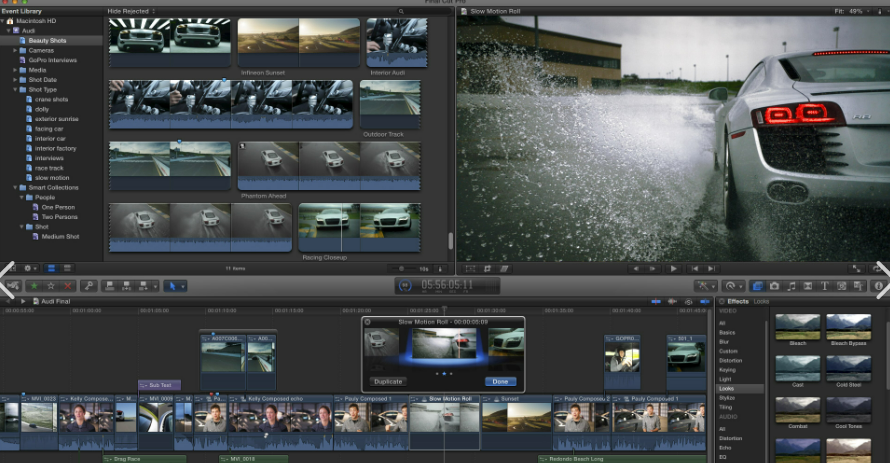Open the edit options dropdown arrow
This screenshot has width=890, height=463.
(x=154, y=286)
